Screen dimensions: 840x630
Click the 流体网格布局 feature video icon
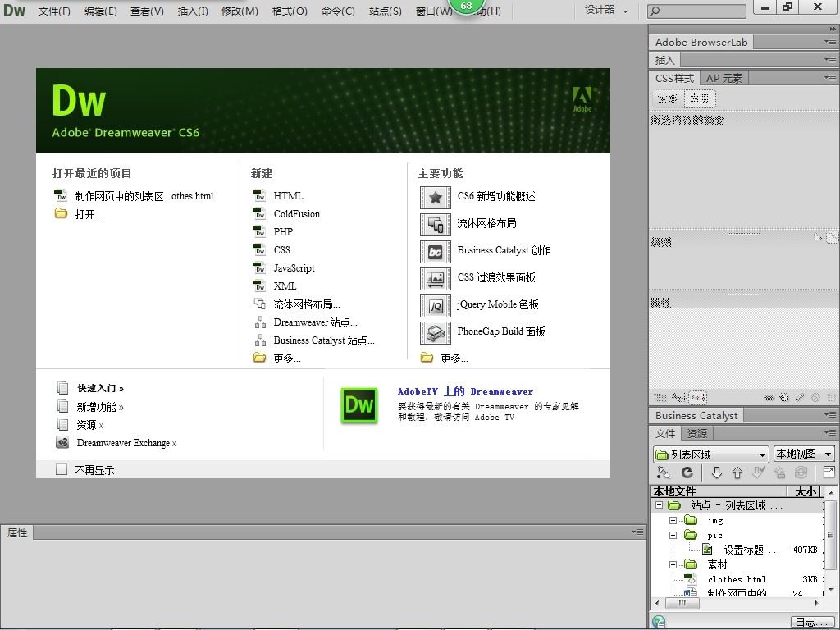pos(435,225)
